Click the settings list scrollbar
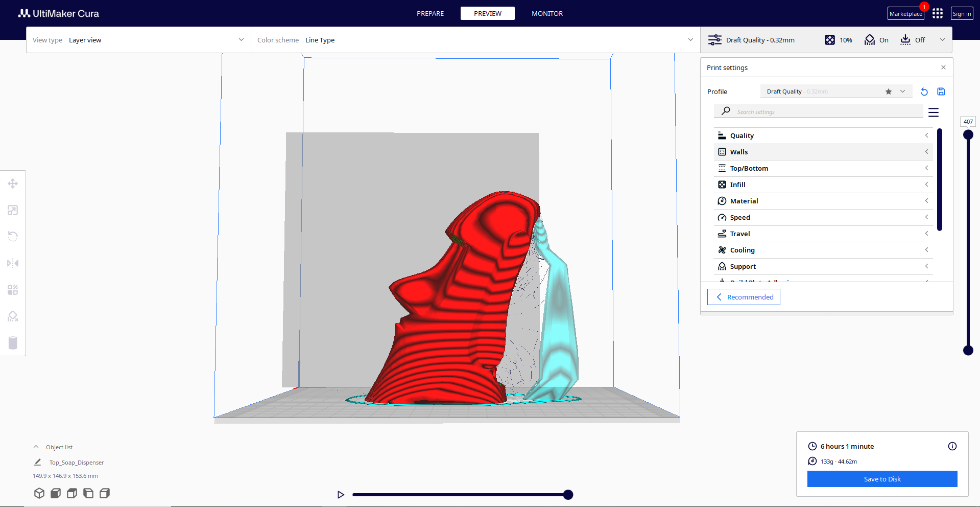The height and width of the screenshot is (507, 980). pyautogui.click(x=940, y=180)
